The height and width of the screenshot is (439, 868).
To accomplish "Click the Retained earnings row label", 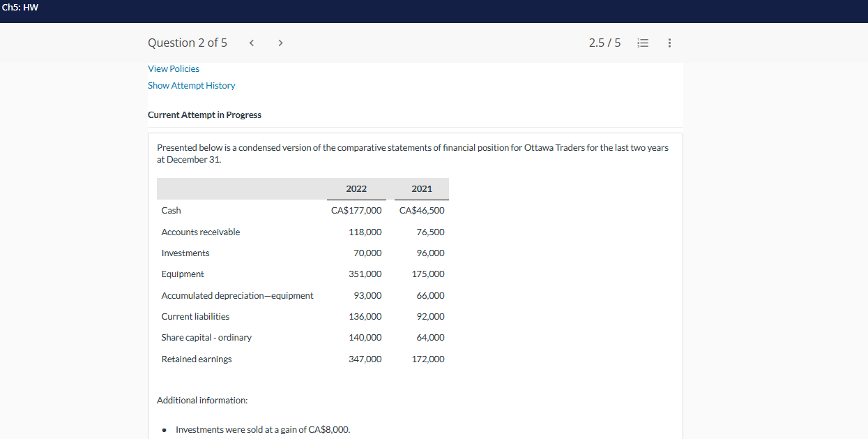I will (x=197, y=359).
